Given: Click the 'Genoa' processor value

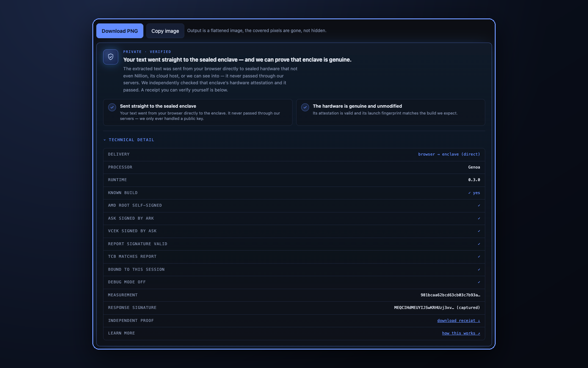Looking at the screenshot, I should (x=474, y=167).
